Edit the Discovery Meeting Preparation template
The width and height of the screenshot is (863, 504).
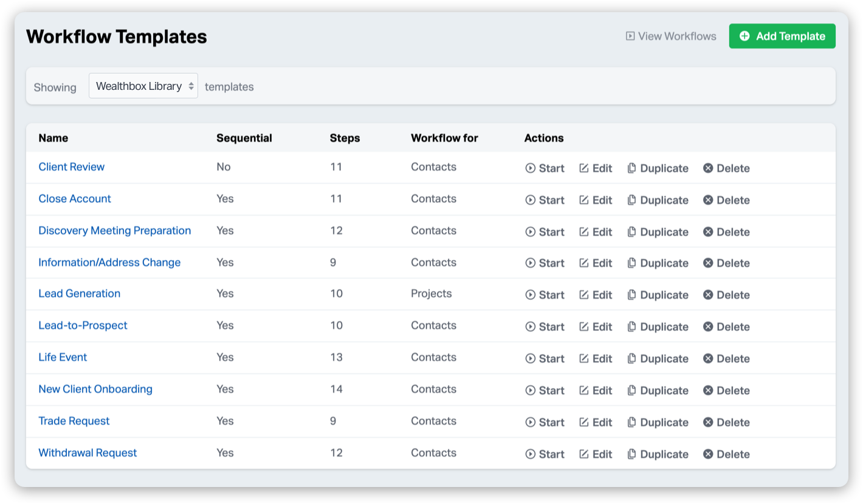point(596,232)
